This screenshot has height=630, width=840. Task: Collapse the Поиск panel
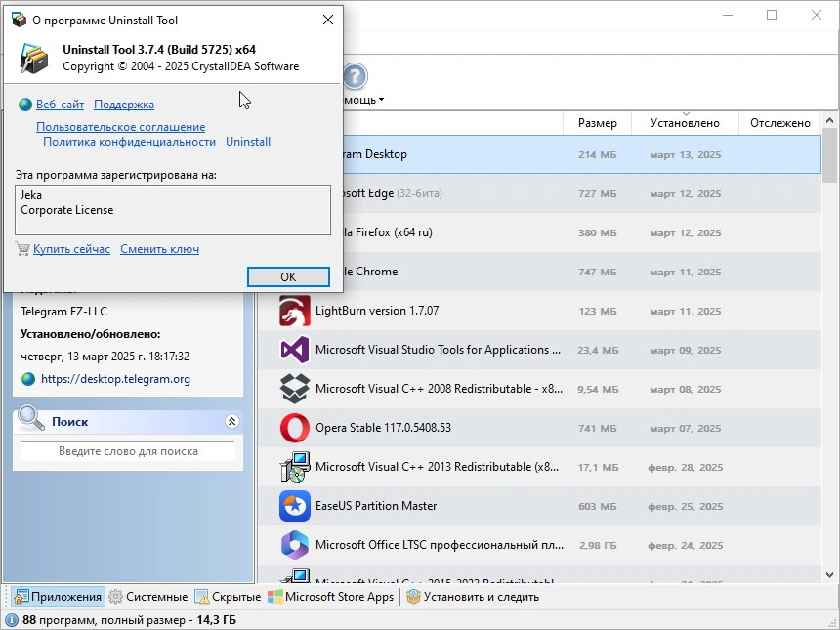pyautogui.click(x=231, y=422)
